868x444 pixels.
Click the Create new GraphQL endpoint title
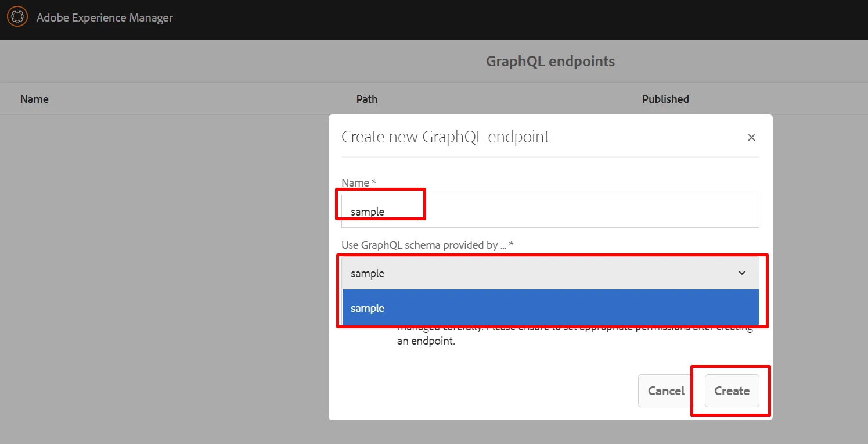click(445, 137)
